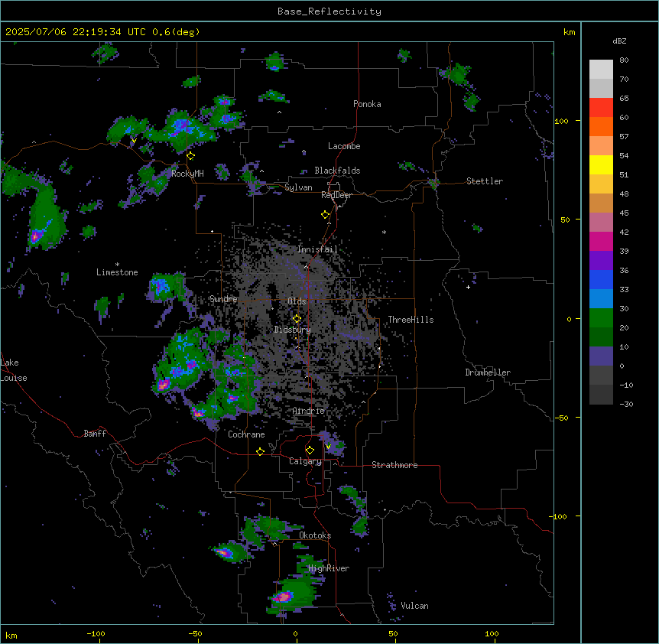This screenshot has width=659, height=644.
Task: Click the yellow diamond marker near RockyMH
Action: coord(191,156)
